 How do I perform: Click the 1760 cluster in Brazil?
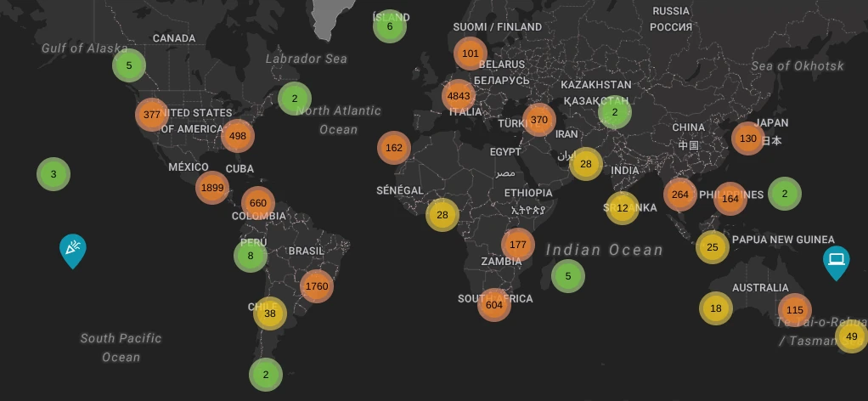tap(316, 286)
